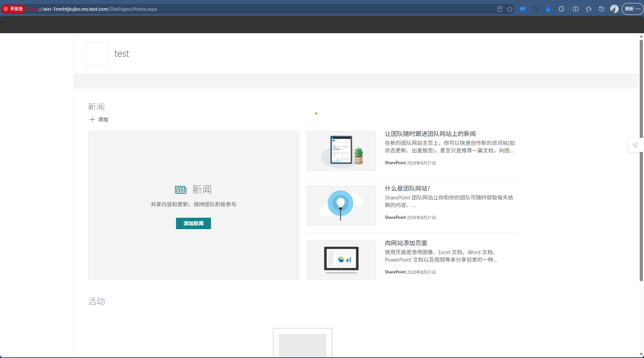Screen dimensions: 644x358
Task: Click the scroll down arrow at bottom right
Action: (x=641, y=354)
